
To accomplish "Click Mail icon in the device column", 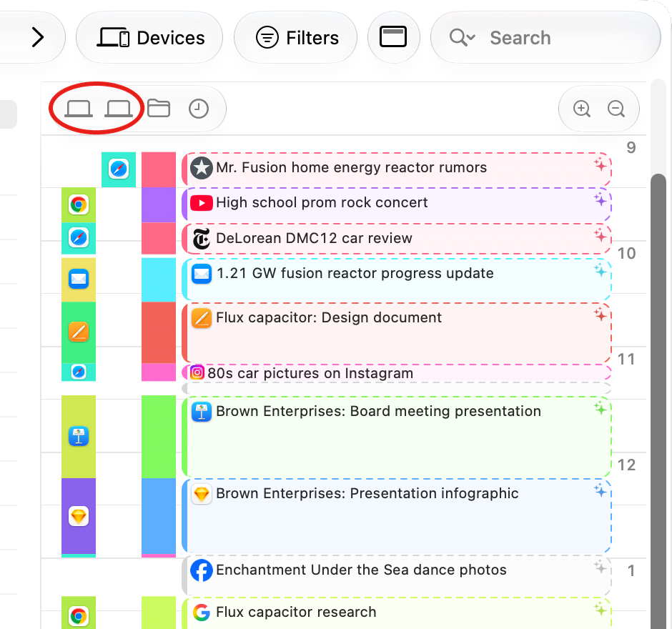I will [x=79, y=279].
